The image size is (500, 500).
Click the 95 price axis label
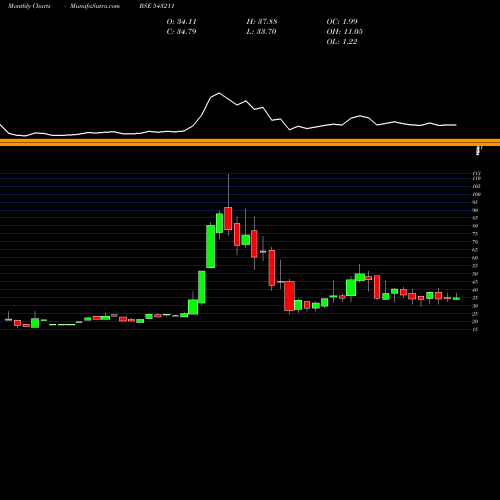click(475, 202)
